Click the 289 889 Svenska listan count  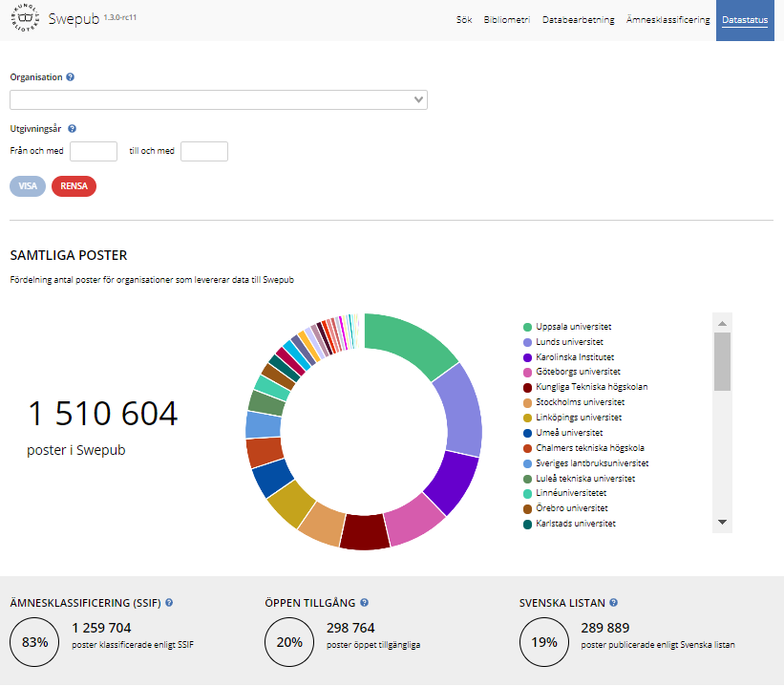pyautogui.click(x=605, y=628)
